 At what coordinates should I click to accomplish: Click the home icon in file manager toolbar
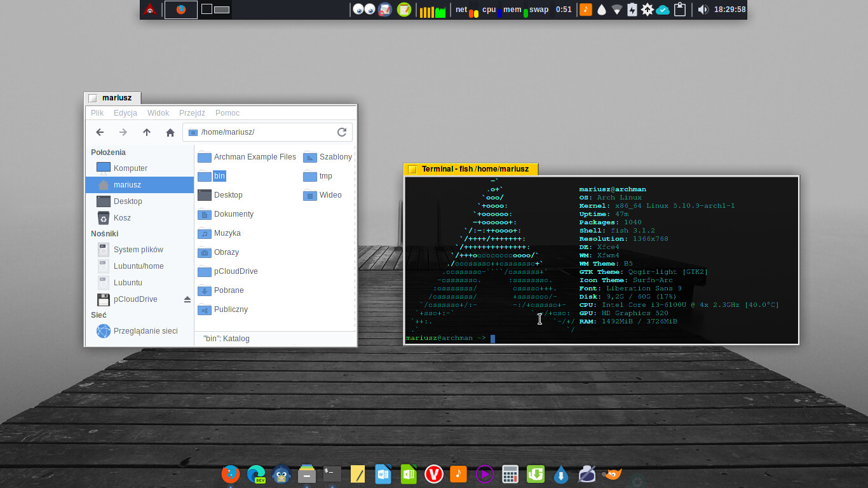click(x=170, y=132)
